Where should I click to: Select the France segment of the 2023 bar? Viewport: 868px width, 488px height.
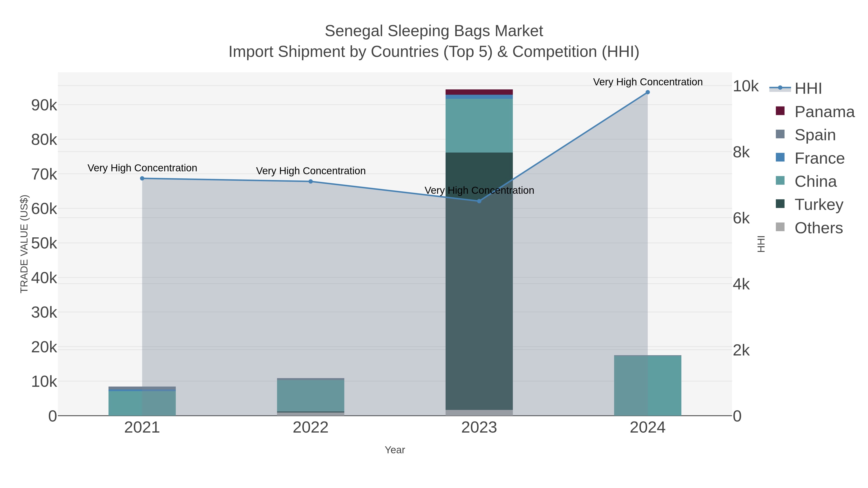click(x=479, y=97)
